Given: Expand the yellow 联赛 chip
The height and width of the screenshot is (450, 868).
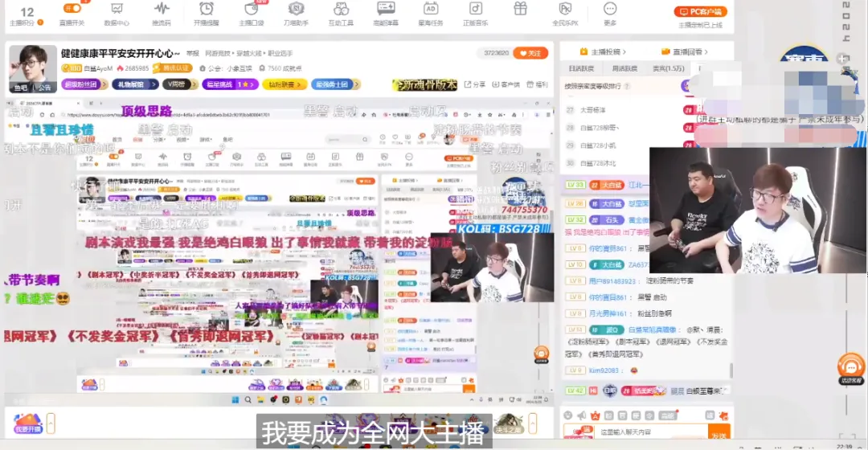Looking at the screenshot, I should coord(285,84).
